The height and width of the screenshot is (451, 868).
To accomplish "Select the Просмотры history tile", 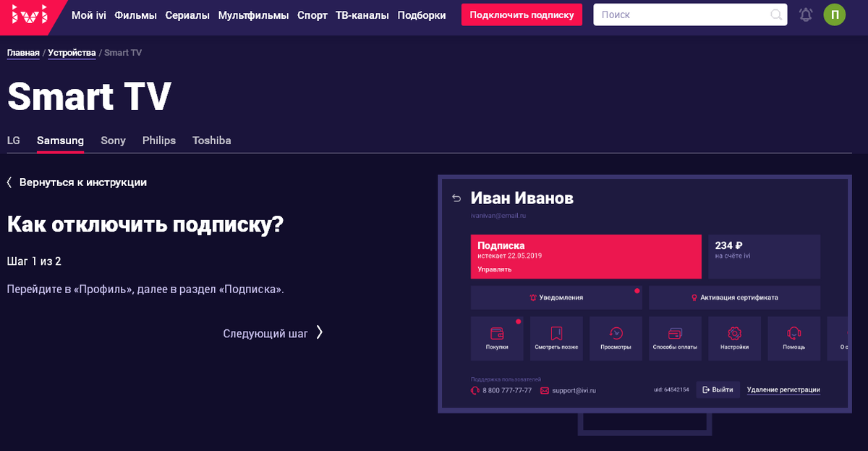I will pos(616,338).
